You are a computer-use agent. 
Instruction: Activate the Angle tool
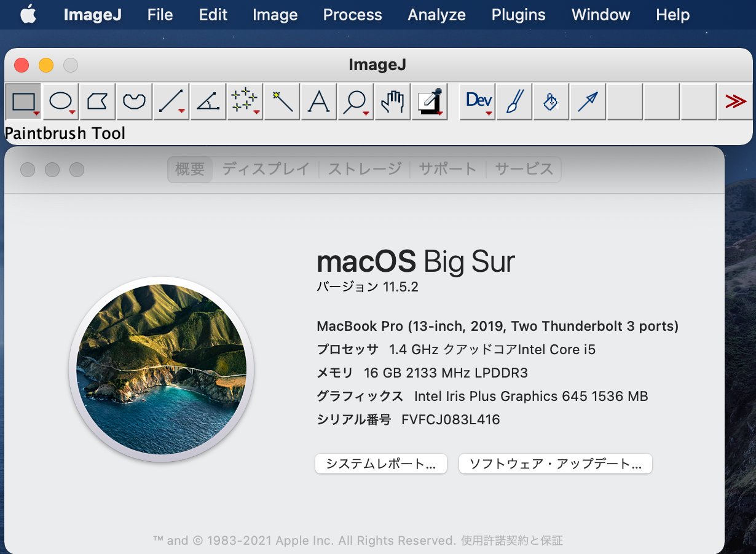pyautogui.click(x=208, y=101)
